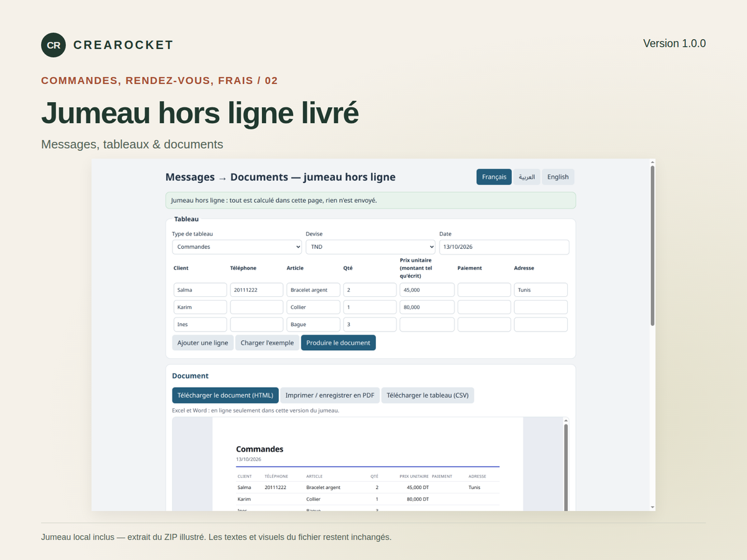
Task: Click the Client field containing Salma
Action: (x=200, y=290)
